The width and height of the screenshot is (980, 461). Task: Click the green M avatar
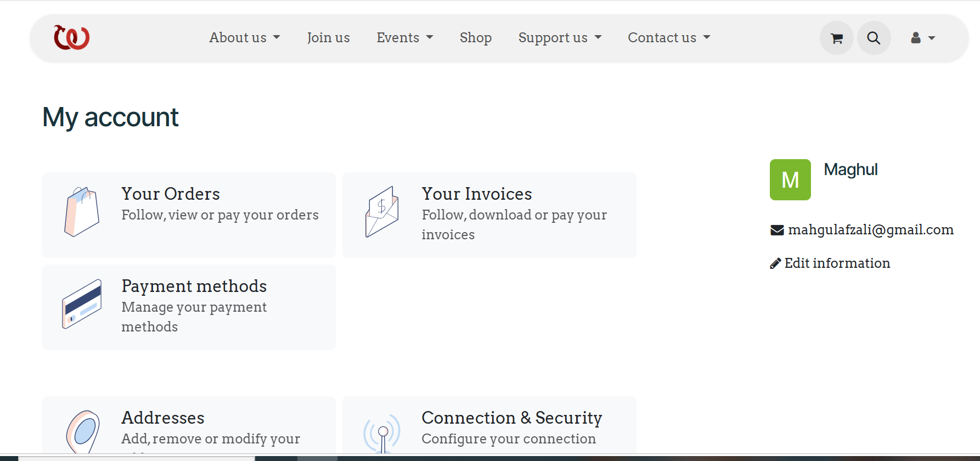790,179
